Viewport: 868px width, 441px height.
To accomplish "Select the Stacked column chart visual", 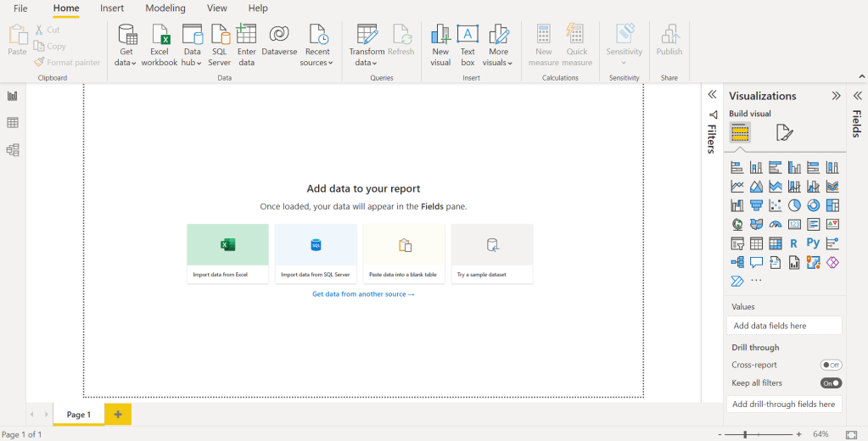I will pos(756,167).
